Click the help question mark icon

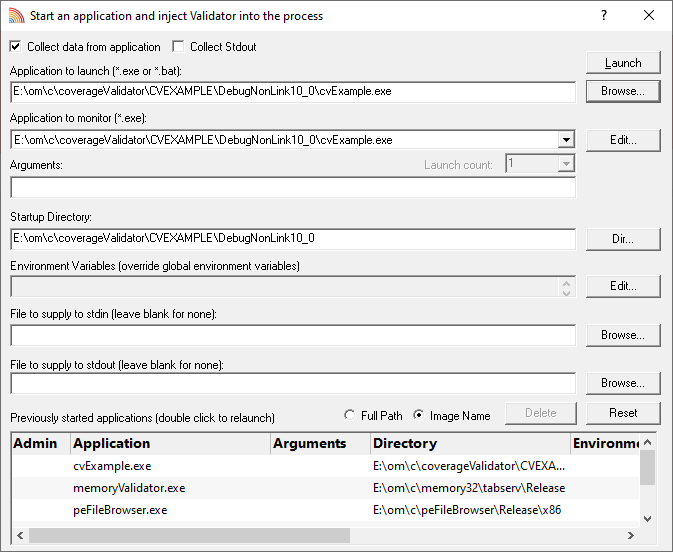point(604,15)
